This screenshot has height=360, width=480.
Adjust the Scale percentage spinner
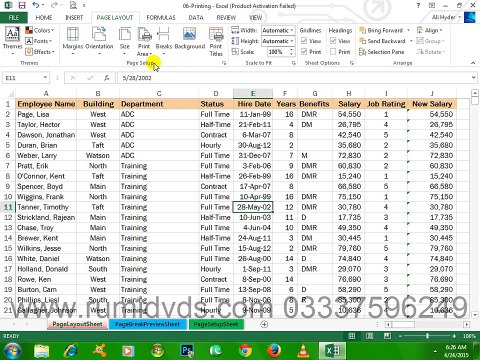tap(291, 52)
